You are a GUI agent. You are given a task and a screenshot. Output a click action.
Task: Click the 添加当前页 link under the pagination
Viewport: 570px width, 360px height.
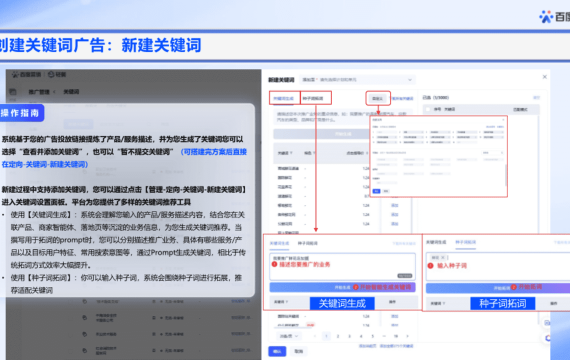click(368, 346)
